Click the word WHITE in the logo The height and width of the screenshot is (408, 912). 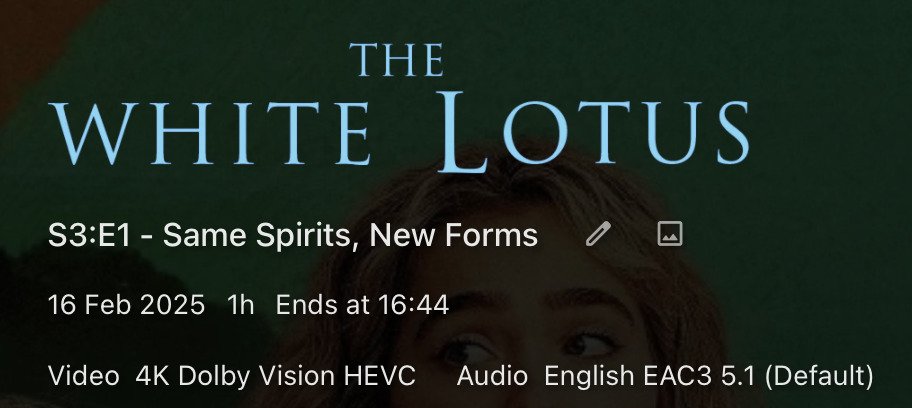pyautogui.click(x=209, y=133)
